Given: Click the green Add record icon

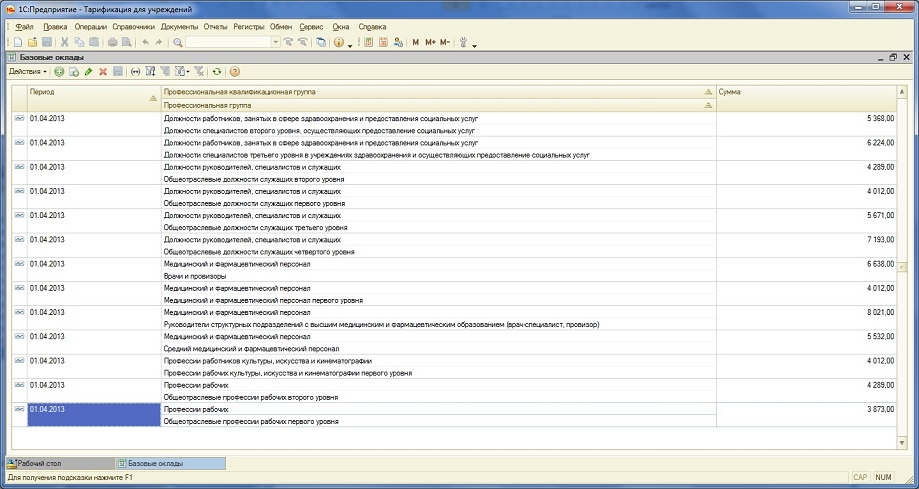Looking at the screenshot, I should click(59, 72).
